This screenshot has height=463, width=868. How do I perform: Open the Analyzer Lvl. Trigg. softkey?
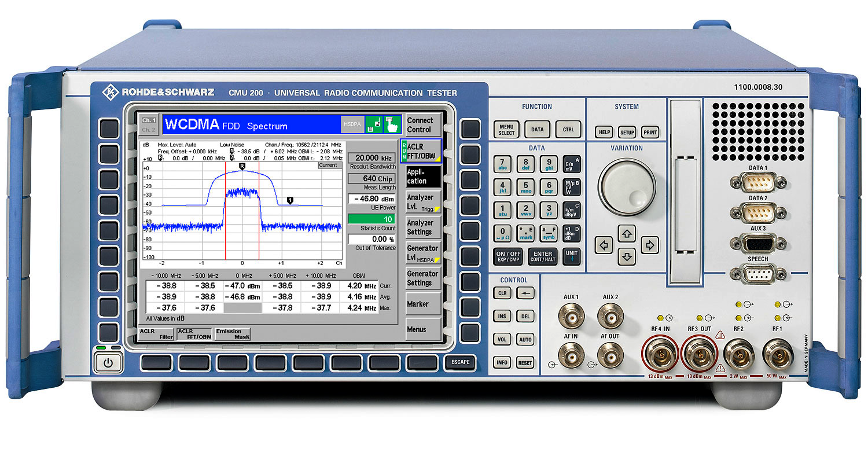pos(423,202)
